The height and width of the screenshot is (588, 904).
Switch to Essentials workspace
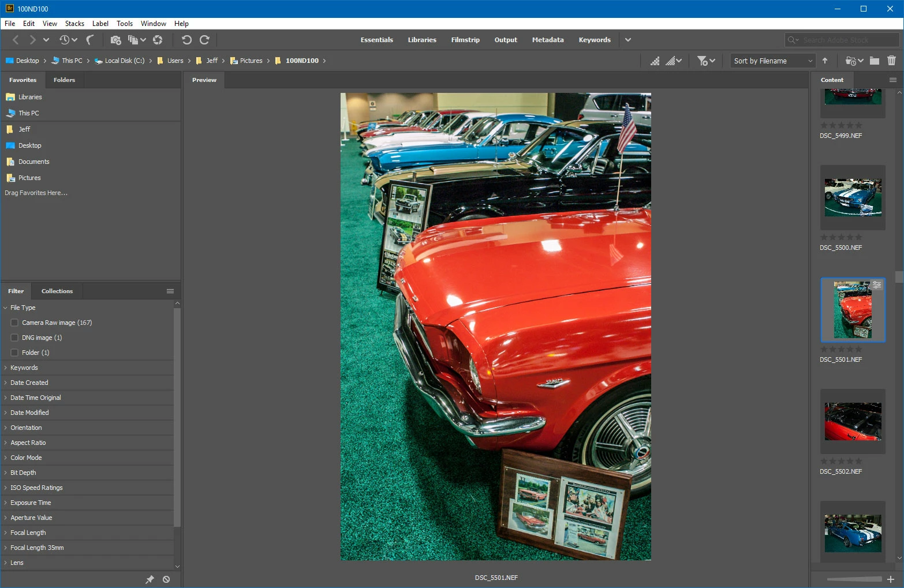(376, 40)
